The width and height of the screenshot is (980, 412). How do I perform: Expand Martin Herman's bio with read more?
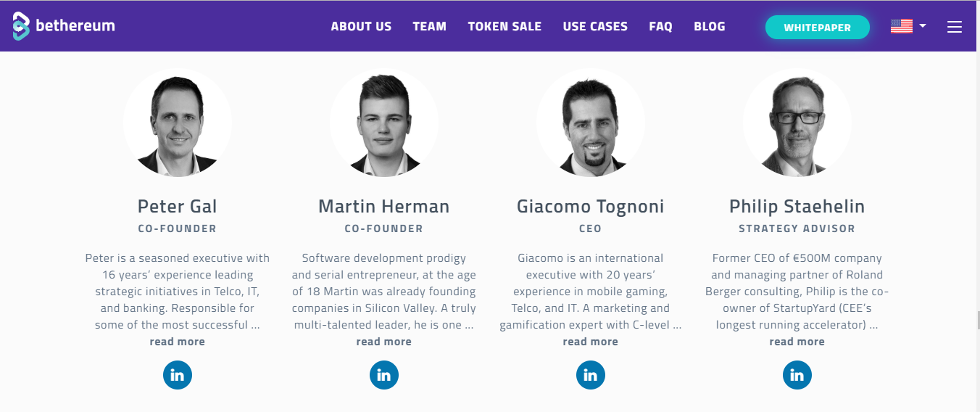click(384, 342)
